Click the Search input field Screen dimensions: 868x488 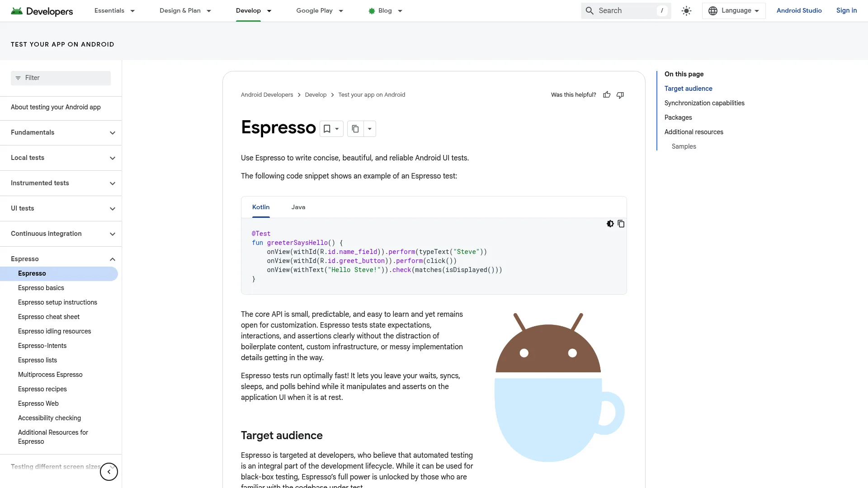tap(626, 11)
